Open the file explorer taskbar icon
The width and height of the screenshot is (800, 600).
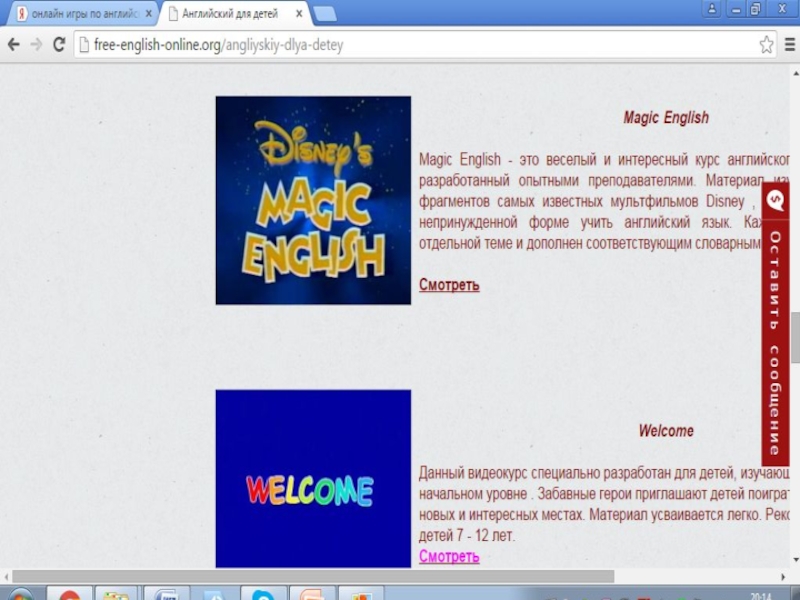(116, 594)
